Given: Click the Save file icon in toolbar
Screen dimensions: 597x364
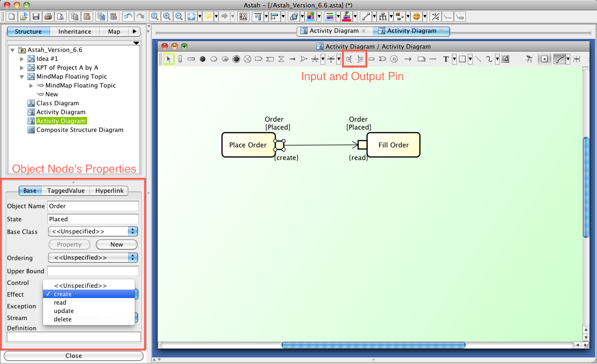Looking at the screenshot, I should 36,16.
